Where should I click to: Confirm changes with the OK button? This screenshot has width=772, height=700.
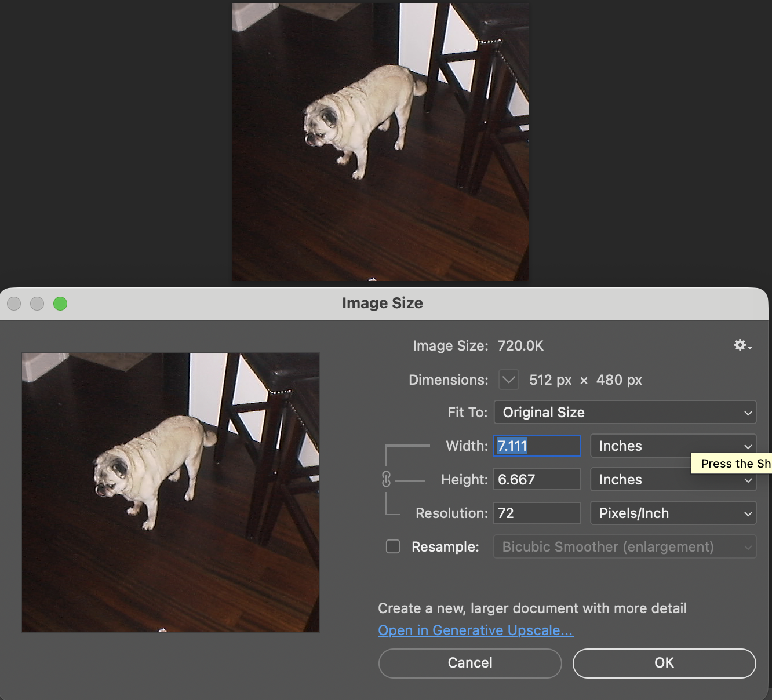point(664,663)
